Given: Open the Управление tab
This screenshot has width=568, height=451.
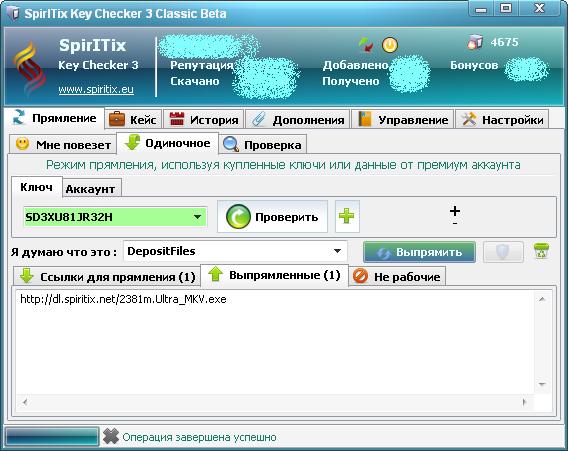Looking at the screenshot, I should point(402,119).
